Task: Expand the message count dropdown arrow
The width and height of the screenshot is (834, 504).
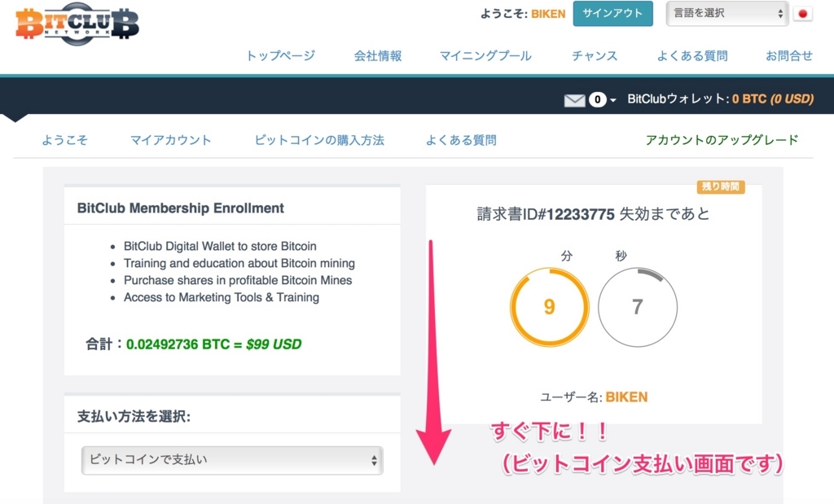Action: coord(613,100)
